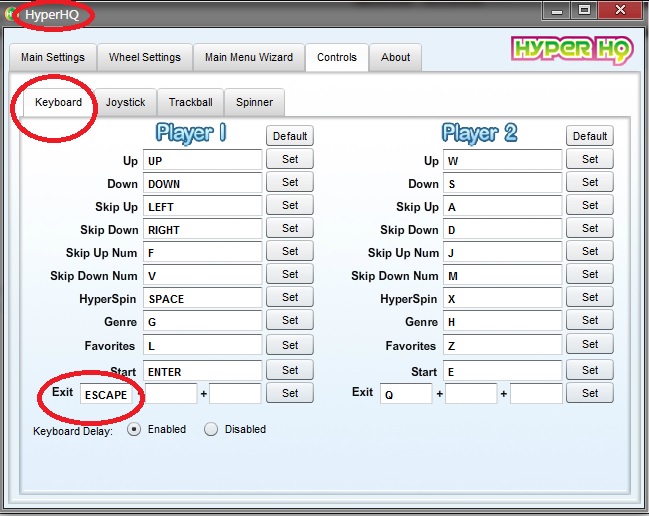Screen dimensions: 649x516
Task: Open the Trackball sub-tab
Action: coord(191,102)
